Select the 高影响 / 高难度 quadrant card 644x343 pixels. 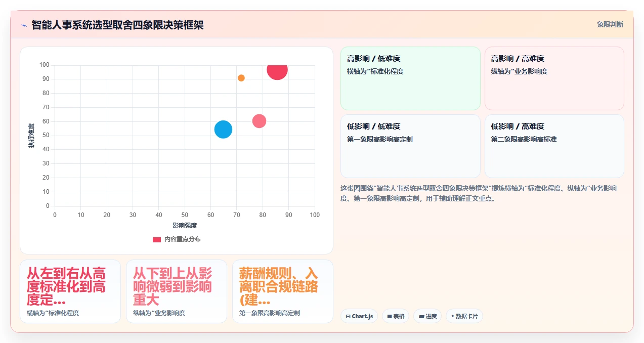[554, 78]
